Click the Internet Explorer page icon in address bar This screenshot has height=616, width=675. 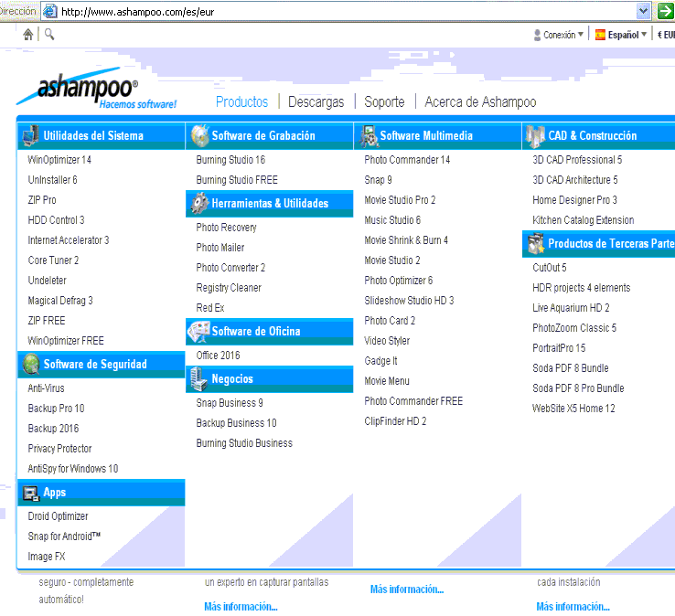(50, 11)
